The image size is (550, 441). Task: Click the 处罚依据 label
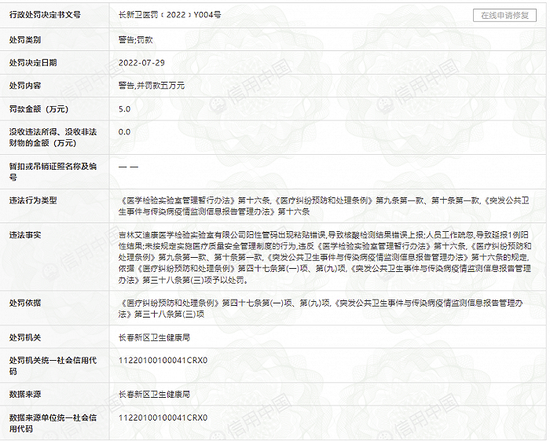[x=25, y=303]
